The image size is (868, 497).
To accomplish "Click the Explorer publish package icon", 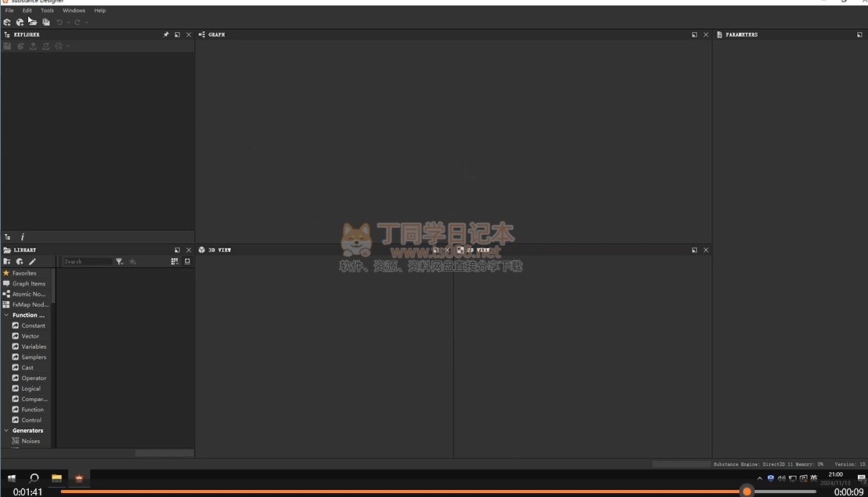I will point(46,46).
